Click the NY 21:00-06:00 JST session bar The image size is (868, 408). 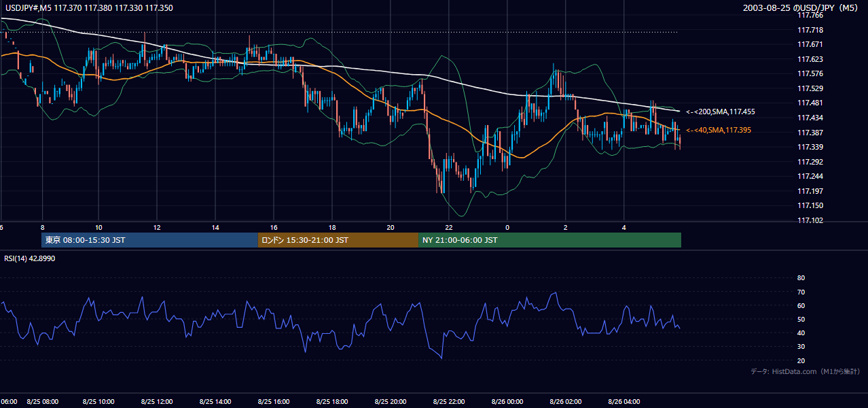pos(550,240)
